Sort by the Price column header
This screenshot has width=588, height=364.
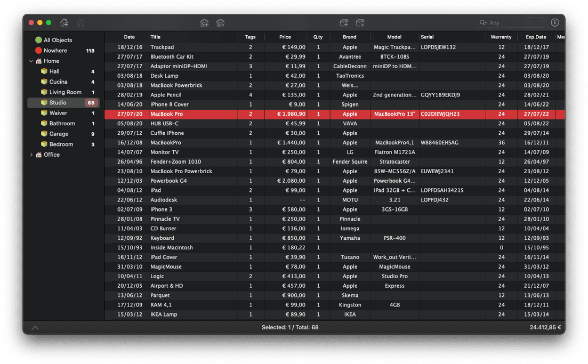(285, 37)
